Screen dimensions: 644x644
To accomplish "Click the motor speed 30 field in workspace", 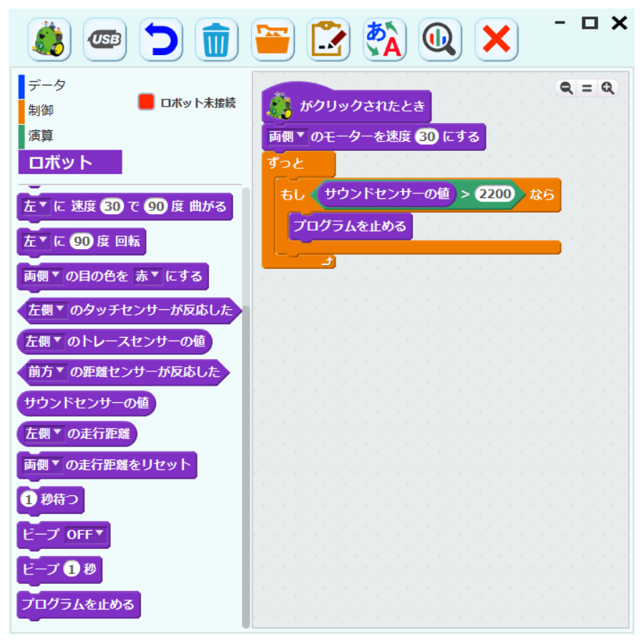I will (x=426, y=137).
